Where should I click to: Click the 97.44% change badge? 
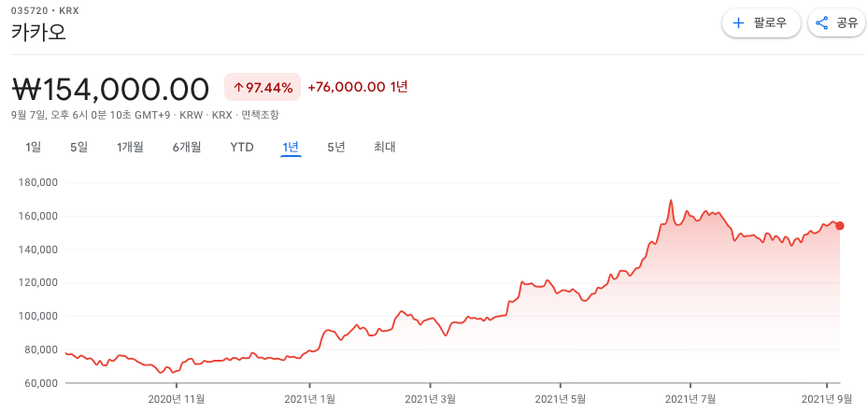[x=263, y=87]
